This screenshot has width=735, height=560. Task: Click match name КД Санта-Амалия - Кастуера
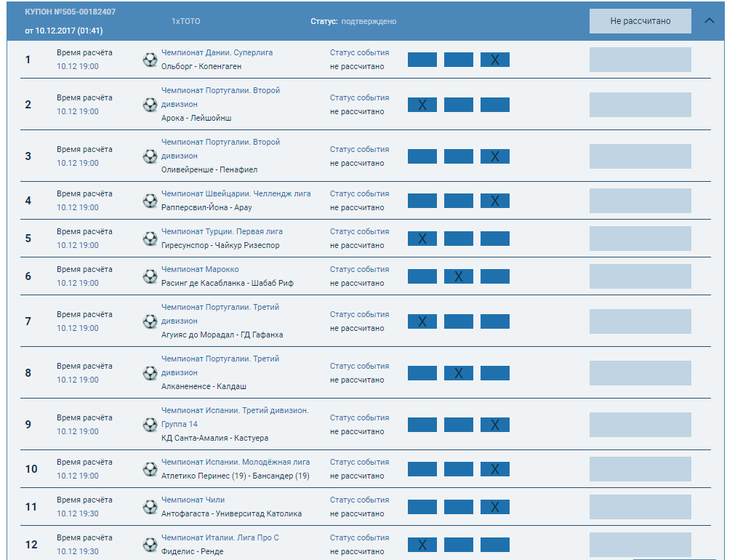[x=214, y=438]
